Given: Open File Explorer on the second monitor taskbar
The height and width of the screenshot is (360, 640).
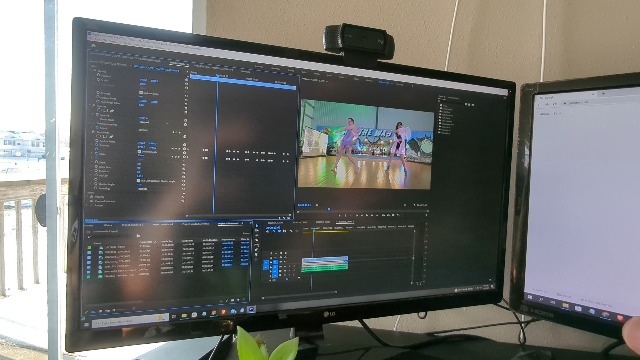Looking at the screenshot, I should click(x=566, y=305).
